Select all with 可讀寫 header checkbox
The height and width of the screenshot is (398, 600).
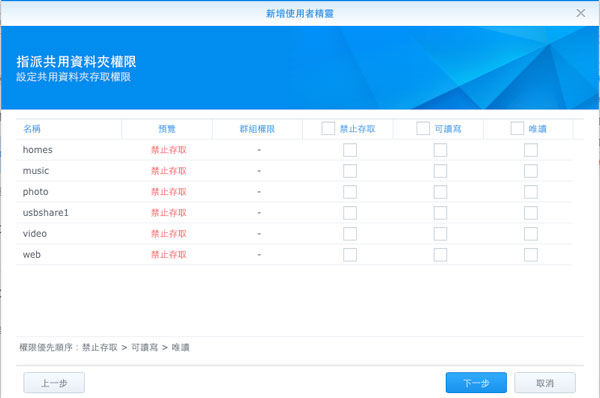423,129
